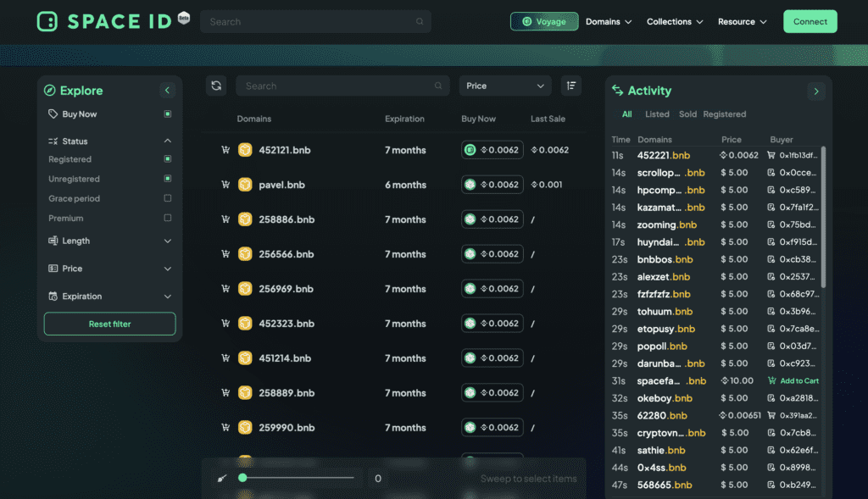Add 452323.bnb to cart
This screenshot has height=499, width=868.
pos(225,324)
